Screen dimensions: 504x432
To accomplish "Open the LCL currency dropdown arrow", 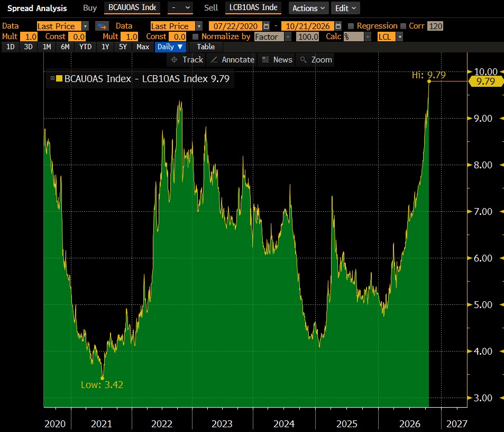I will (x=399, y=37).
